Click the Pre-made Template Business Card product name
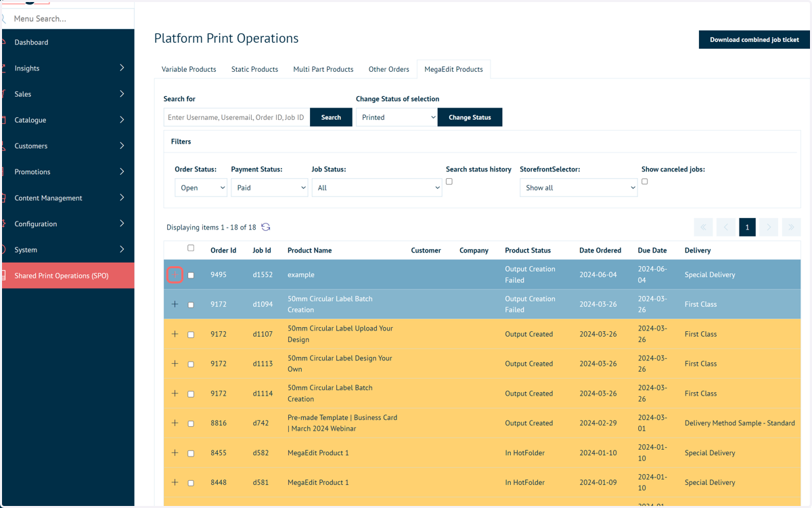The image size is (812, 508). pos(342,423)
